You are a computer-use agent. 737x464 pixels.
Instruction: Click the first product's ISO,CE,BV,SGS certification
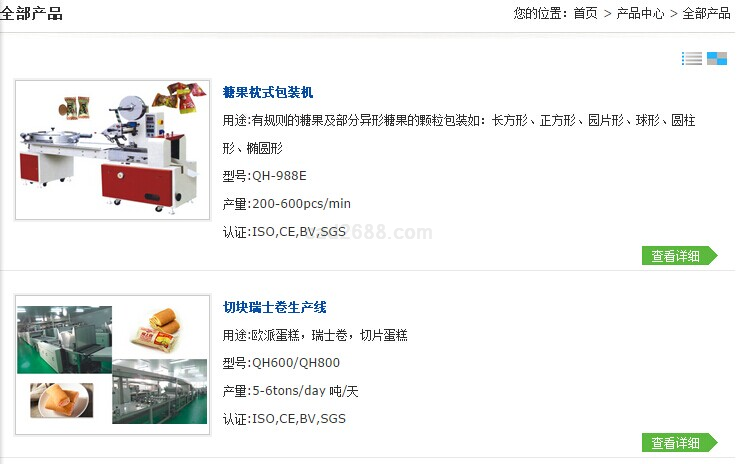[x=299, y=231]
